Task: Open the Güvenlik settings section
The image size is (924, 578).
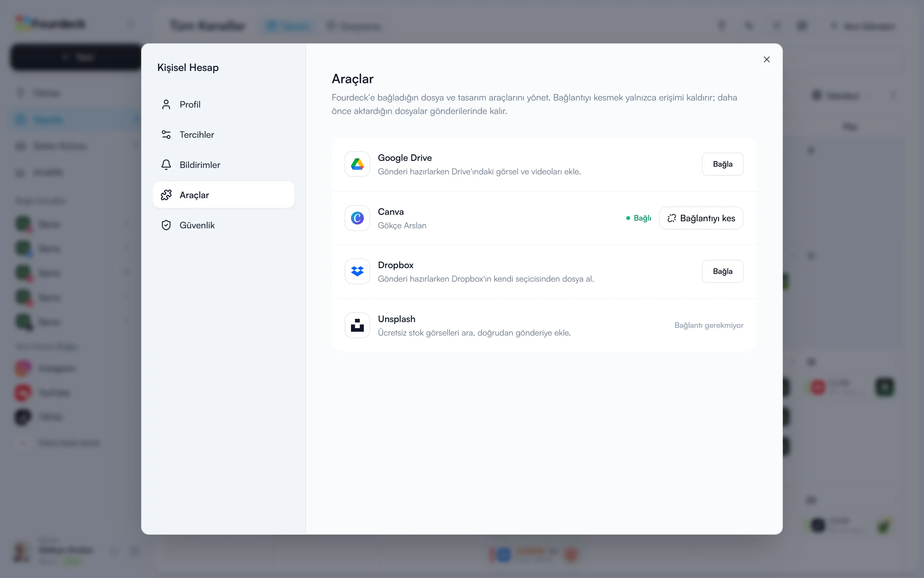Action: (x=223, y=225)
